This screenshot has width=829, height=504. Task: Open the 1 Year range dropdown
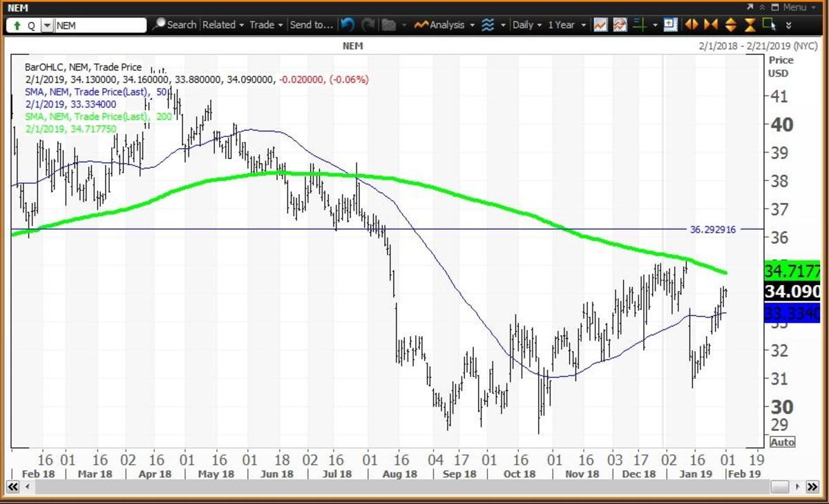pos(565,25)
